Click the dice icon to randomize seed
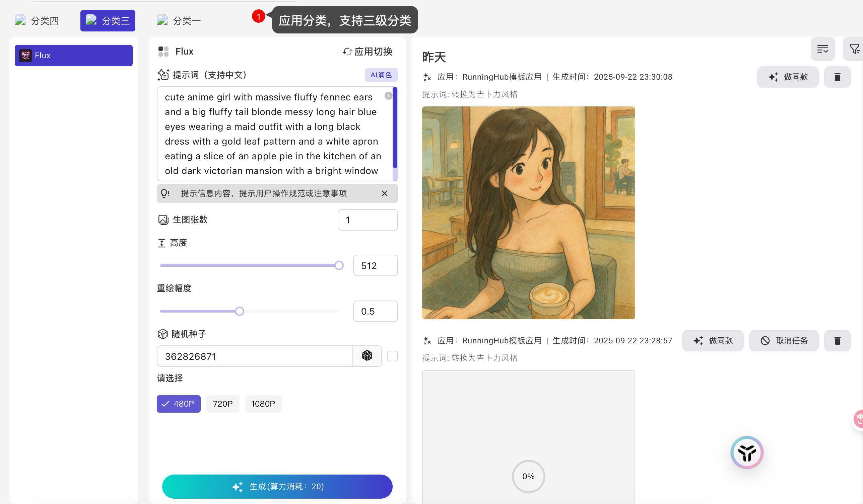Viewport: 863px width, 504px height. [367, 356]
